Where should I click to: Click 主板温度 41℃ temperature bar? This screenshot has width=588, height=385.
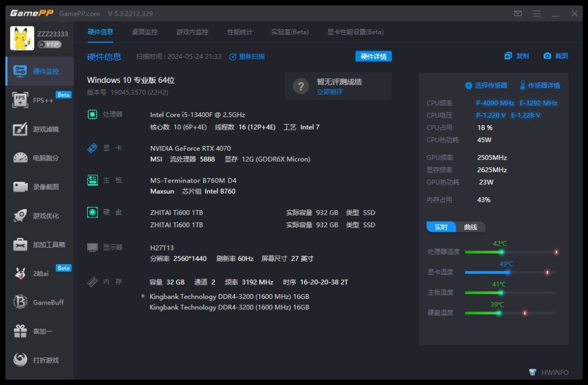coord(510,292)
